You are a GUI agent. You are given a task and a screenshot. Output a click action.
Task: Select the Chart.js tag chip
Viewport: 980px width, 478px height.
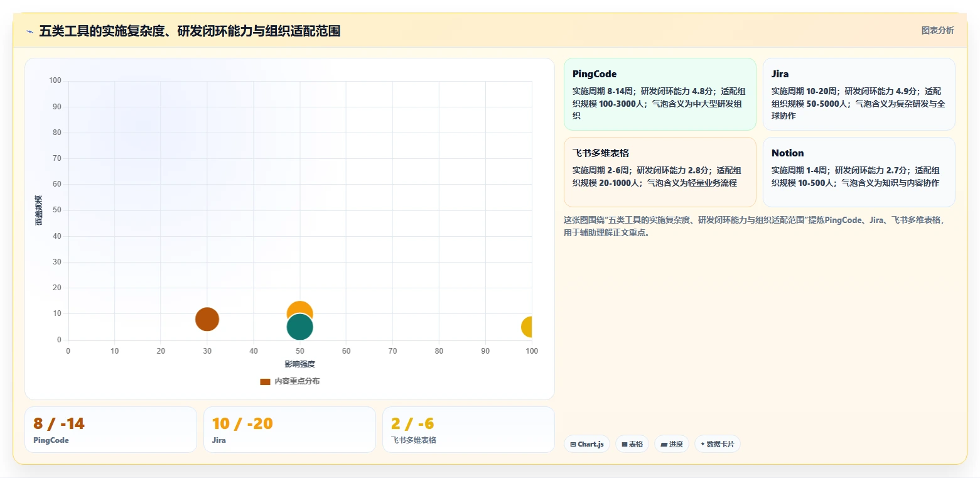point(587,444)
